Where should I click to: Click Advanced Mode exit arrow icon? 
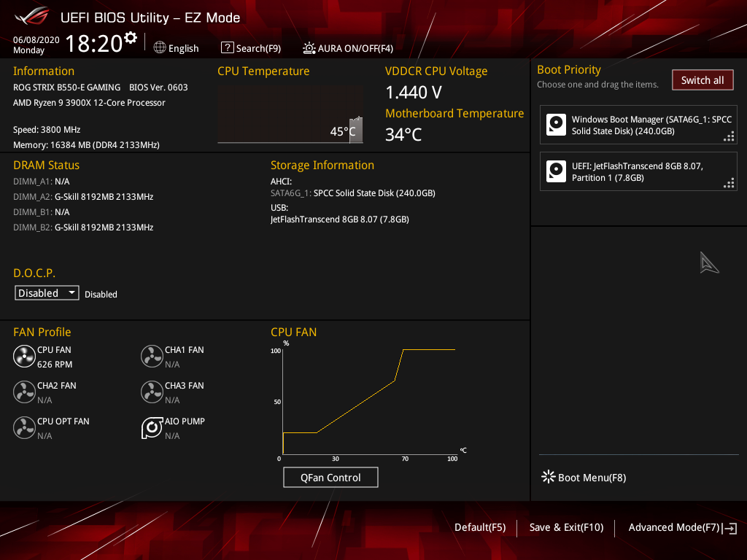coord(729,528)
